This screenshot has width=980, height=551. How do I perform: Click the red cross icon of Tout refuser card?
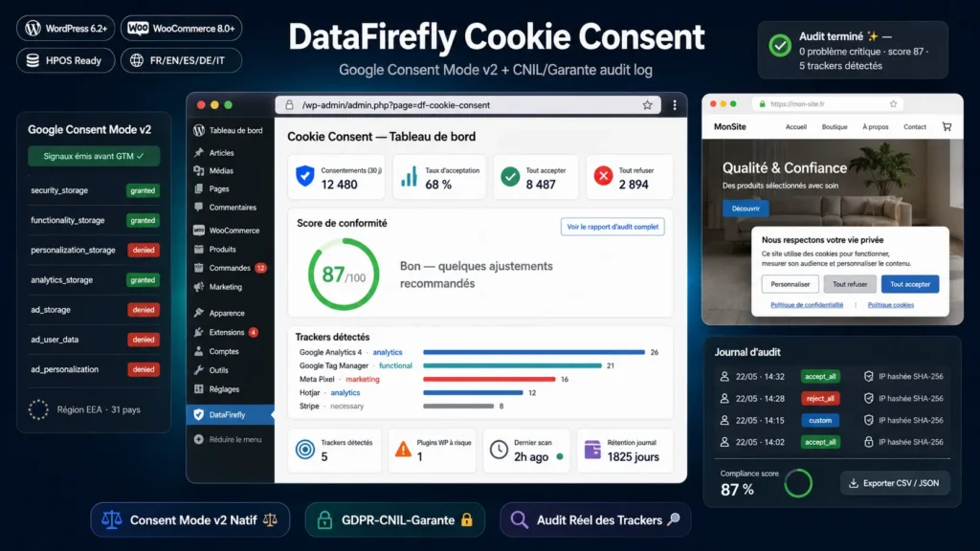click(x=603, y=176)
